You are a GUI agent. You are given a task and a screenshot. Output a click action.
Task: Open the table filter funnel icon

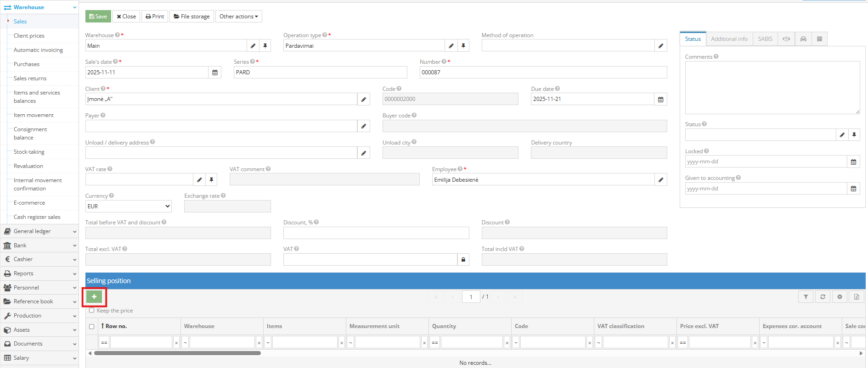point(806,297)
